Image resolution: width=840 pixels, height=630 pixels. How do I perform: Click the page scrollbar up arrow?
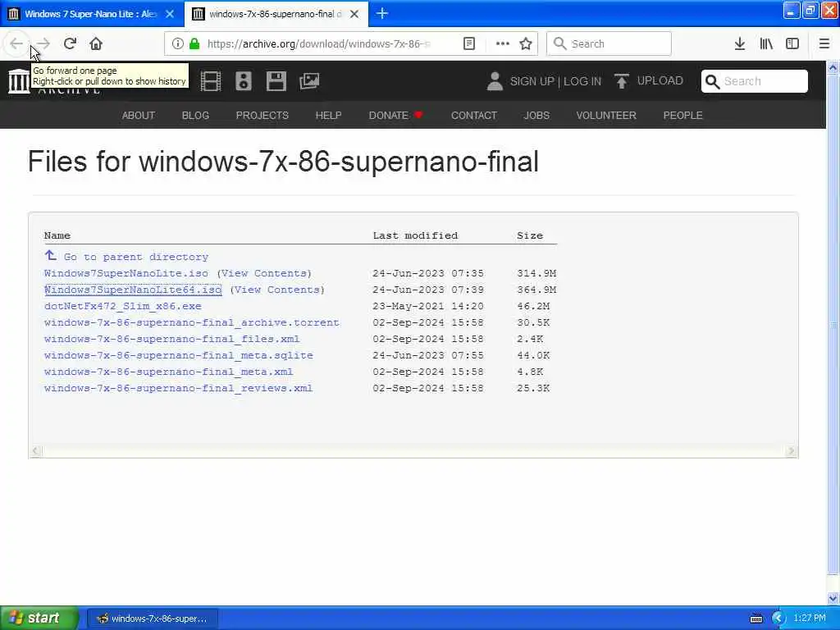833,67
